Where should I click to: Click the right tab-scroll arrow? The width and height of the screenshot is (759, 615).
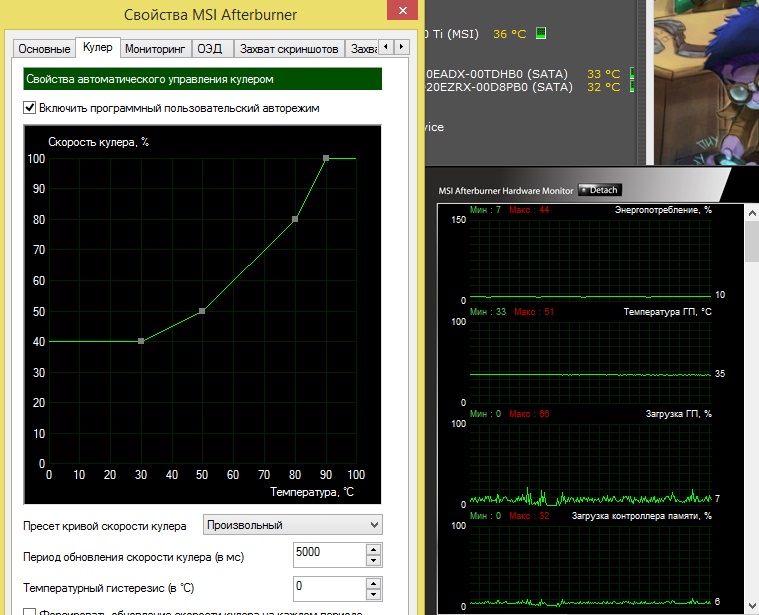click(x=401, y=47)
